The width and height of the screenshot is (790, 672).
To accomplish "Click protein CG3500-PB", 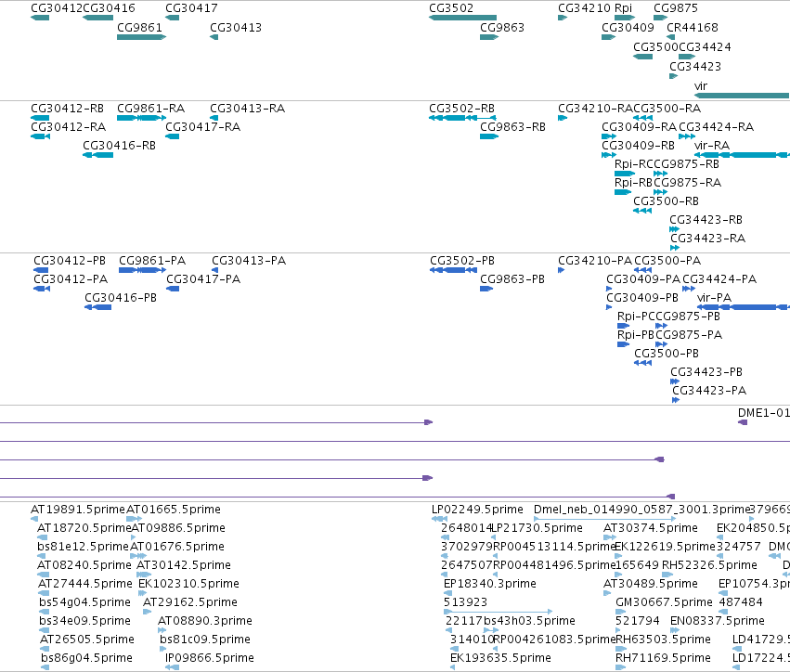I will click(x=667, y=355).
